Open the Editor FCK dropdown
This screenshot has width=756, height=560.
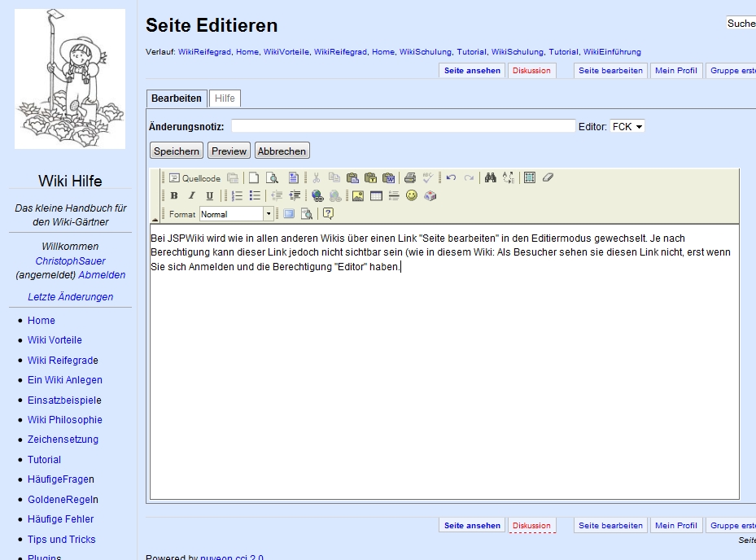coord(627,127)
